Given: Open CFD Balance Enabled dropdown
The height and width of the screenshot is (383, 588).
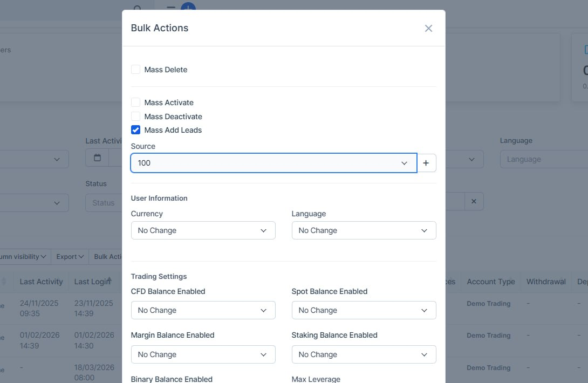Looking at the screenshot, I should (x=203, y=310).
